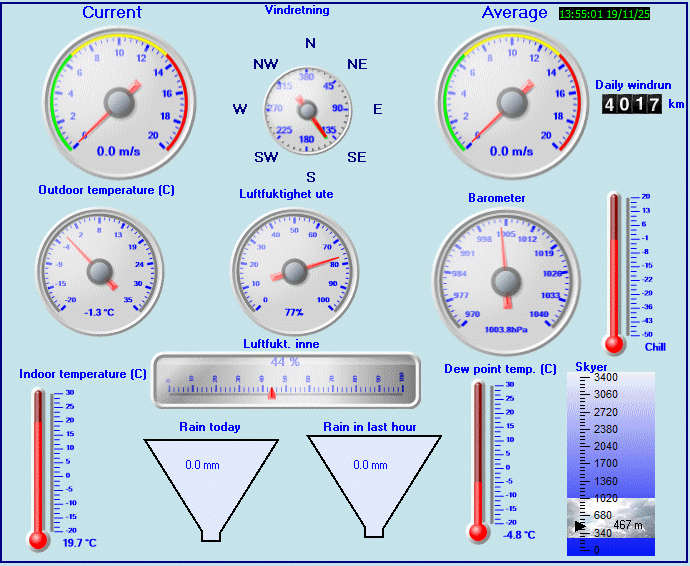This screenshot has width=690, height=566.
Task: Click the 1003.8hPa barometer reading
Action: (x=505, y=327)
